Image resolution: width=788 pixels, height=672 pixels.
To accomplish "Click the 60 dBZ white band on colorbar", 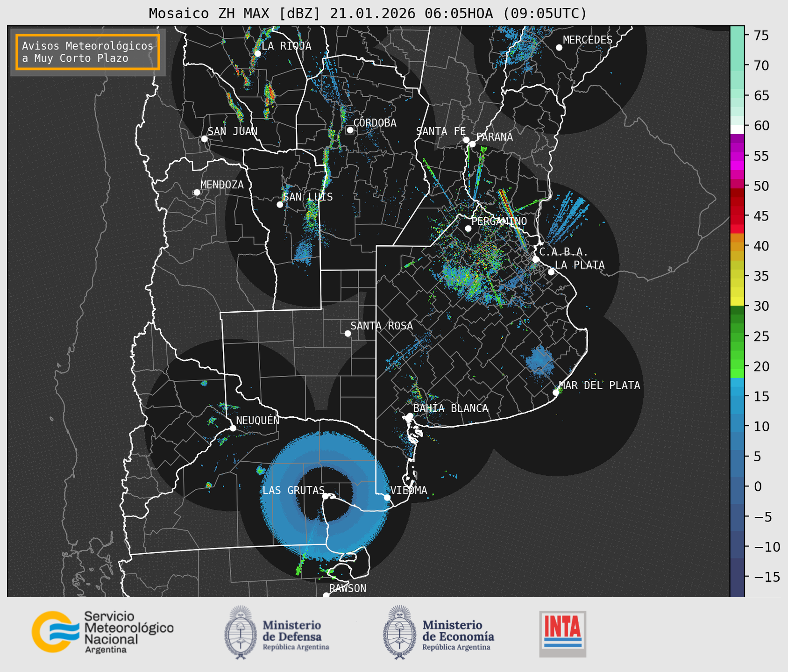I will pos(737,129).
